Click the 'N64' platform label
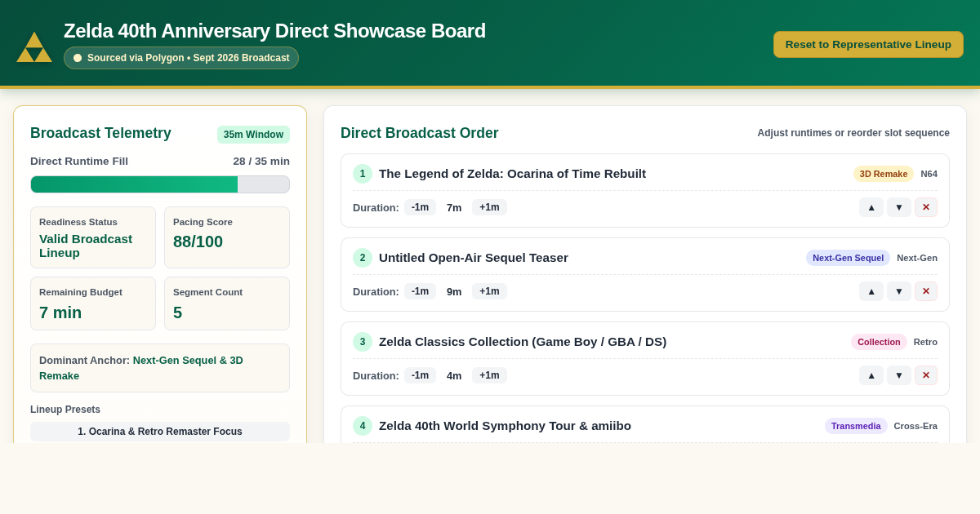The width and height of the screenshot is (980, 514). (929, 174)
